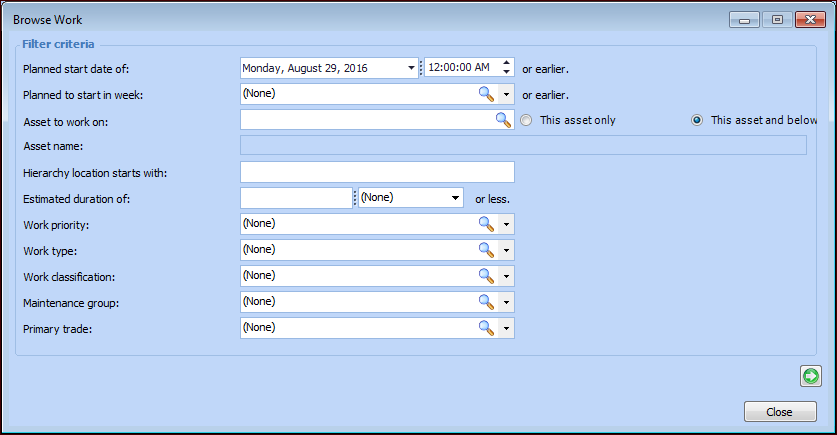Viewport: 837px width, 435px height.
Task: Select the This asset only radio button
Action: 526,120
